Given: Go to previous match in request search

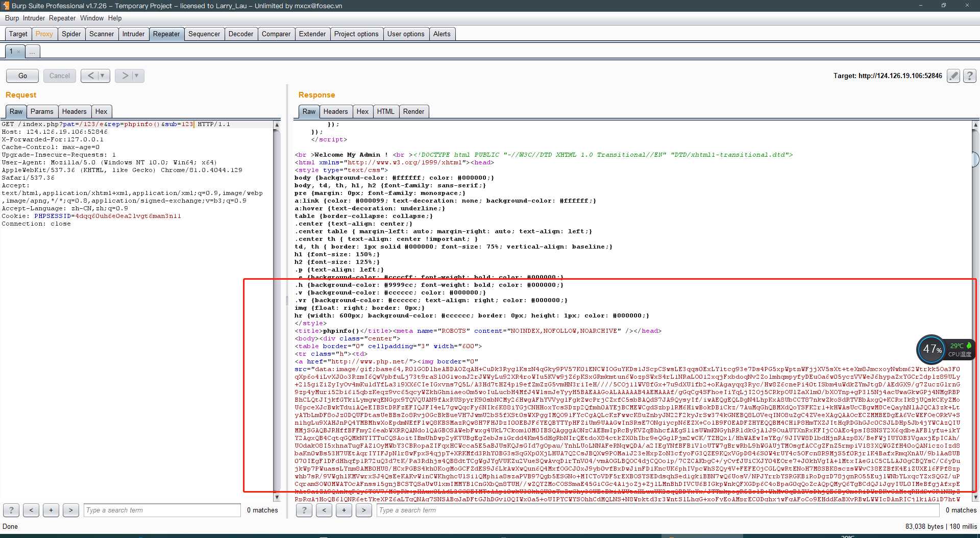Looking at the screenshot, I should [x=31, y=510].
